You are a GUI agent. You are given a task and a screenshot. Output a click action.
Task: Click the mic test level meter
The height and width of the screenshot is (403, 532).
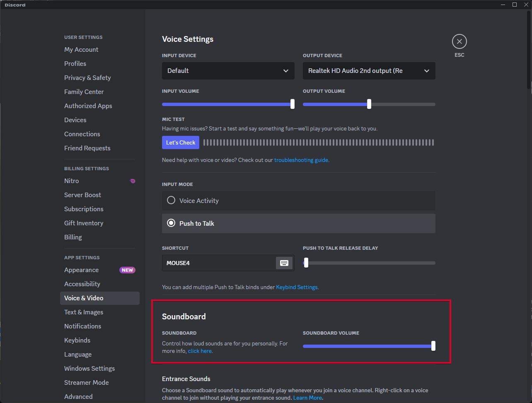click(319, 142)
